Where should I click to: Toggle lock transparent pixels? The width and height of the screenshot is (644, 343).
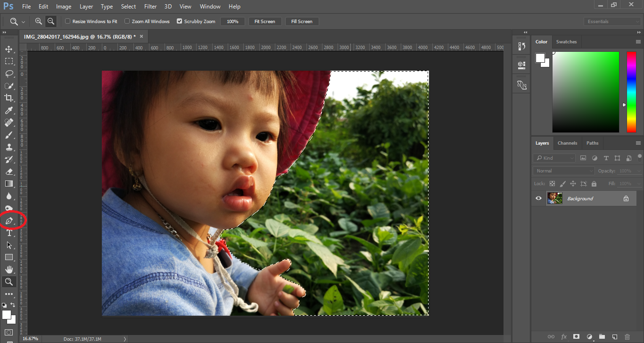(x=552, y=184)
